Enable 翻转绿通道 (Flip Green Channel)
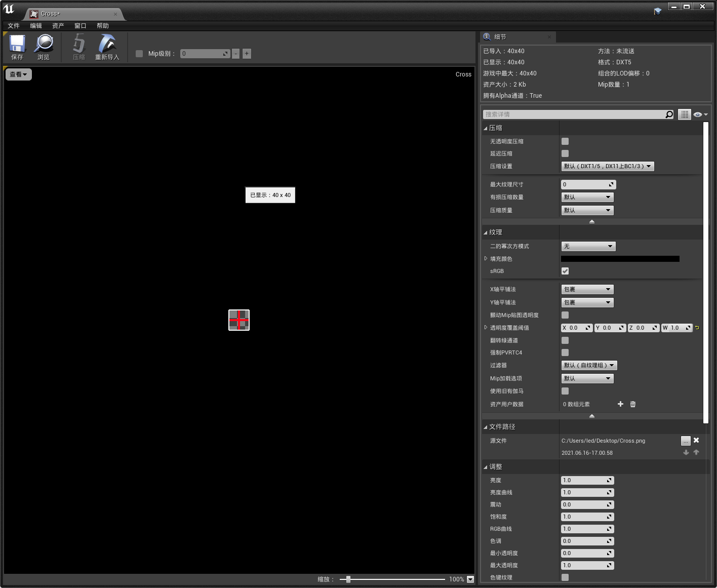Screen dimensions: 717x588 coord(565,340)
